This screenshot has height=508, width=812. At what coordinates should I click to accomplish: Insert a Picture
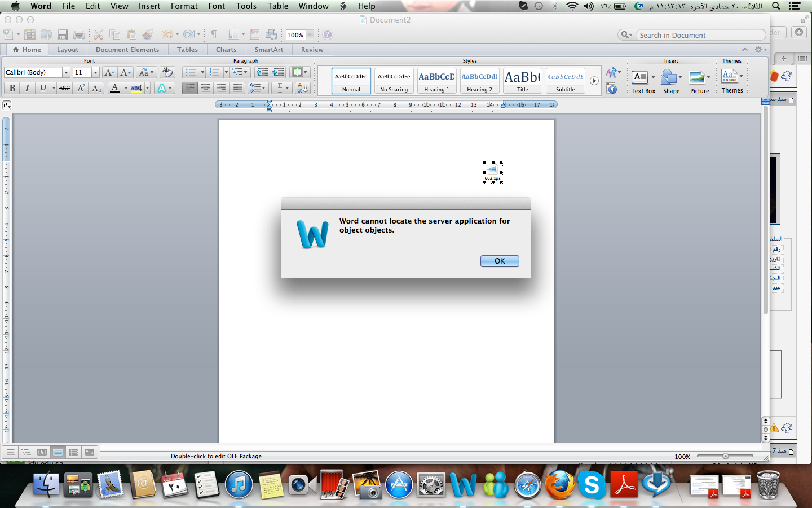pyautogui.click(x=699, y=82)
